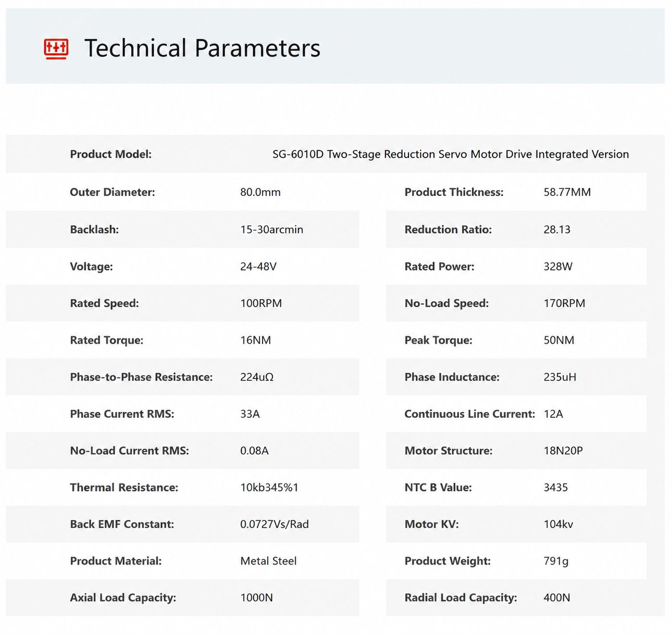
Task: Select the Continuous Line Current label
Action: (470, 414)
